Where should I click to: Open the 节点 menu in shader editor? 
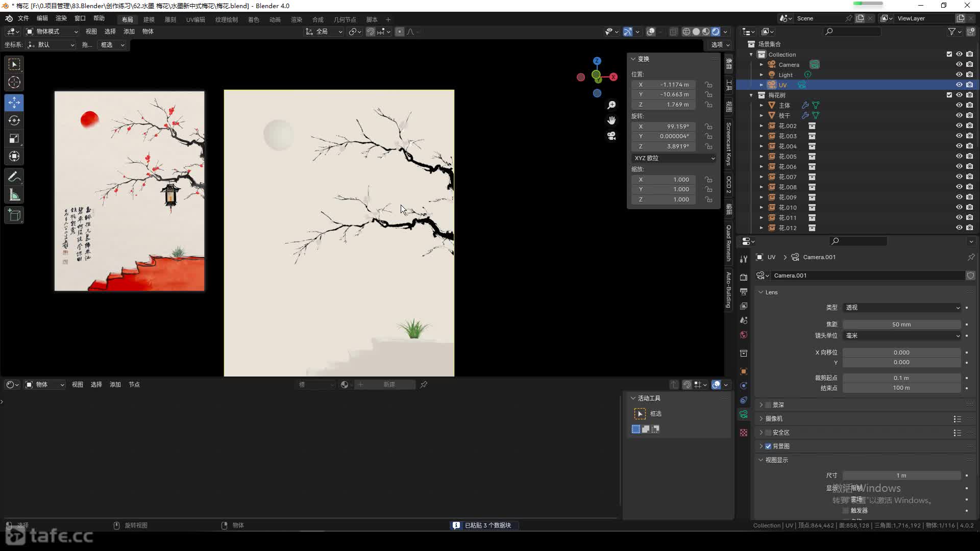click(x=134, y=385)
